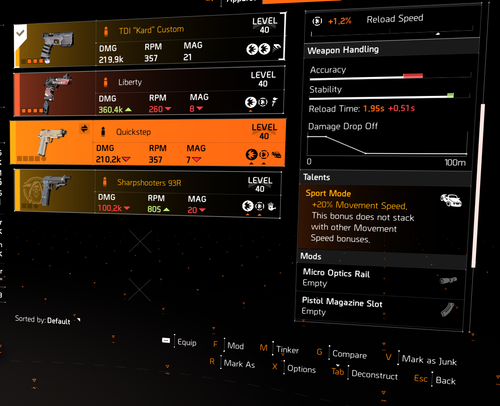Click the ammo icon beside Sharpshooters 93R name
The image size is (500, 406).
click(x=105, y=182)
